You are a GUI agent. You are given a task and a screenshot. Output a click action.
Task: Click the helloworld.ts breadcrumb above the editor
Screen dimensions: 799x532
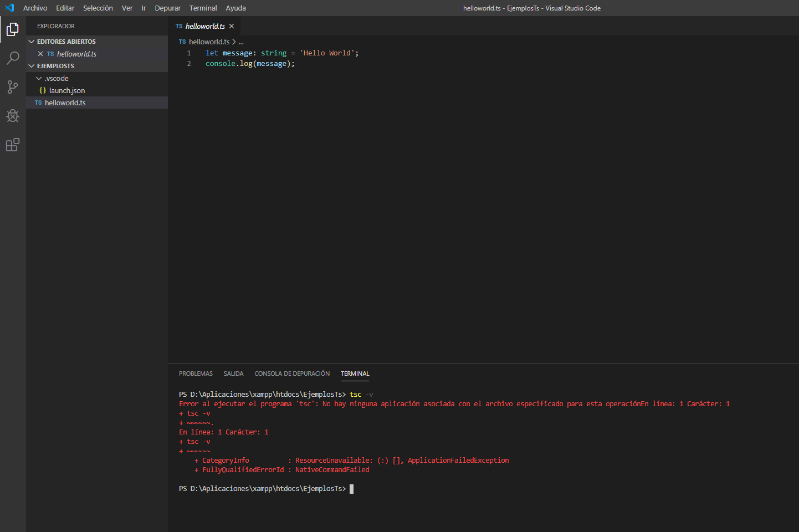point(209,42)
